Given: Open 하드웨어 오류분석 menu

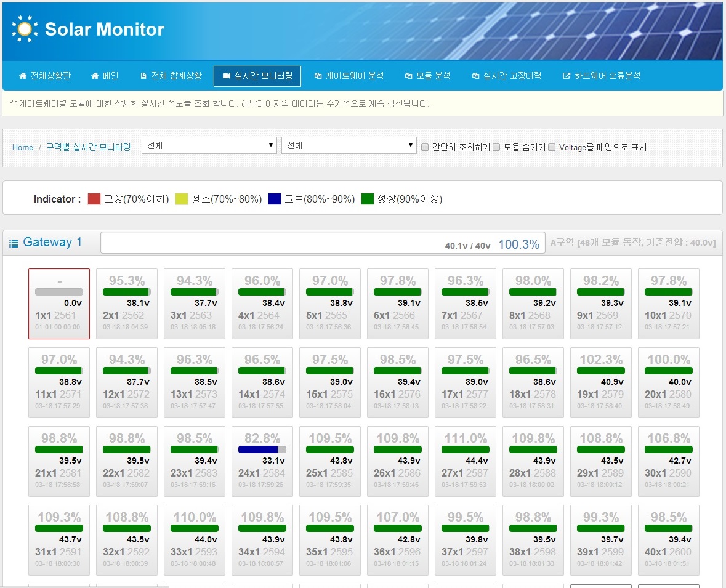Looking at the screenshot, I should tap(602, 76).
